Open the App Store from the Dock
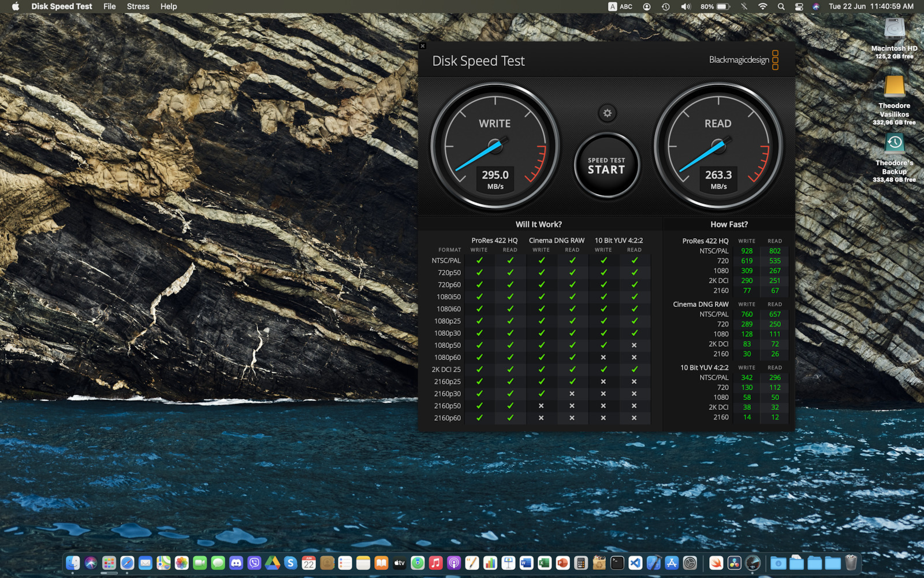The height and width of the screenshot is (578, 924). coord(672,562)
